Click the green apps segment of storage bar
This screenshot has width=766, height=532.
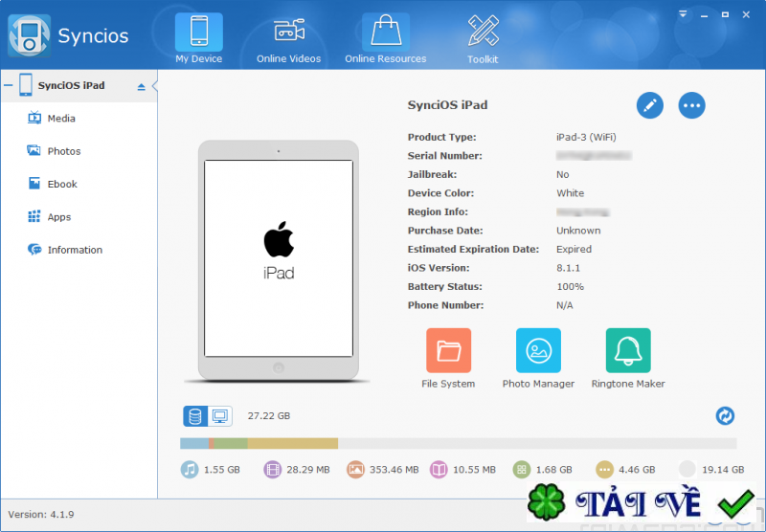click(231, 443)
